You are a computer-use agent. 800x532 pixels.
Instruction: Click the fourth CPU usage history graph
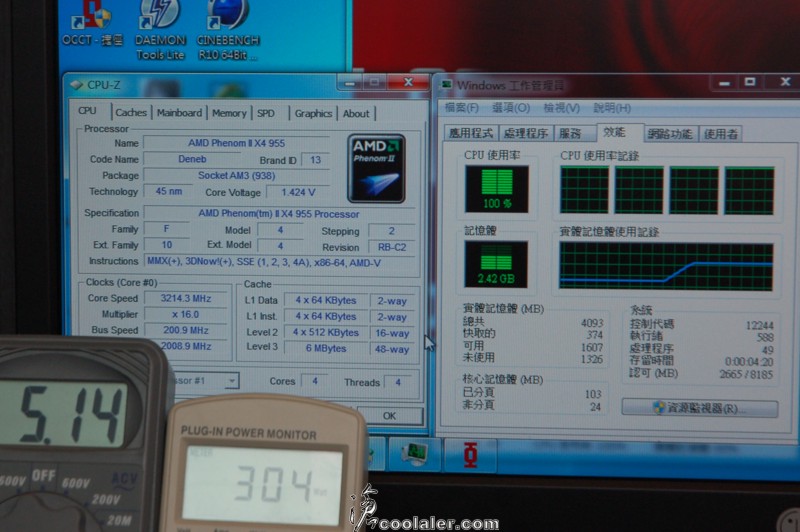coord(749,191)
